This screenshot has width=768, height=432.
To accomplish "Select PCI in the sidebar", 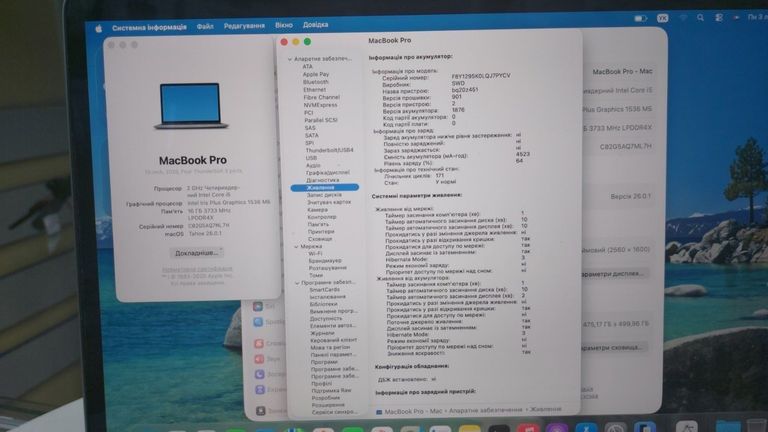I will point(308,113).
